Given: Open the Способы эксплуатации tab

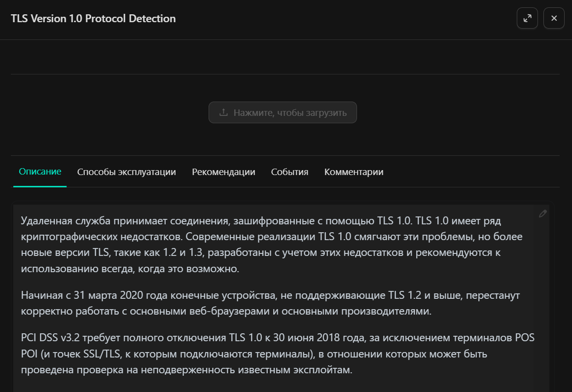Looking at the screenshot, I should [126, 172].
